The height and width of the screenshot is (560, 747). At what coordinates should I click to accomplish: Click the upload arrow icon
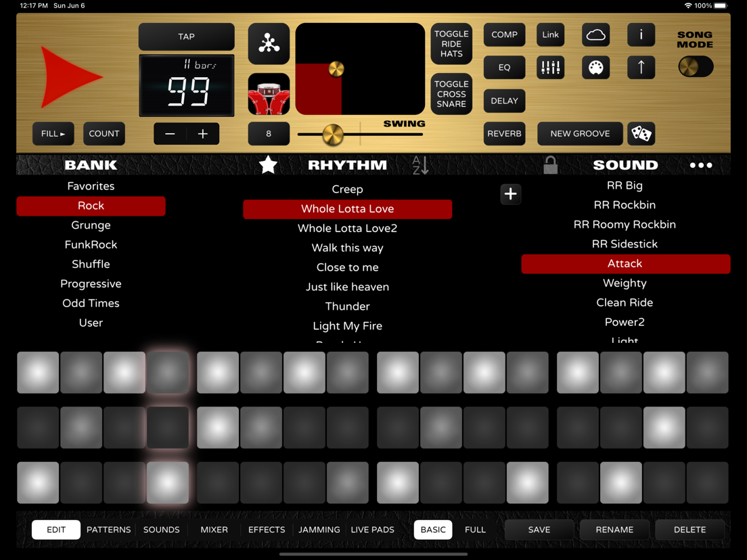coord(641,67)
